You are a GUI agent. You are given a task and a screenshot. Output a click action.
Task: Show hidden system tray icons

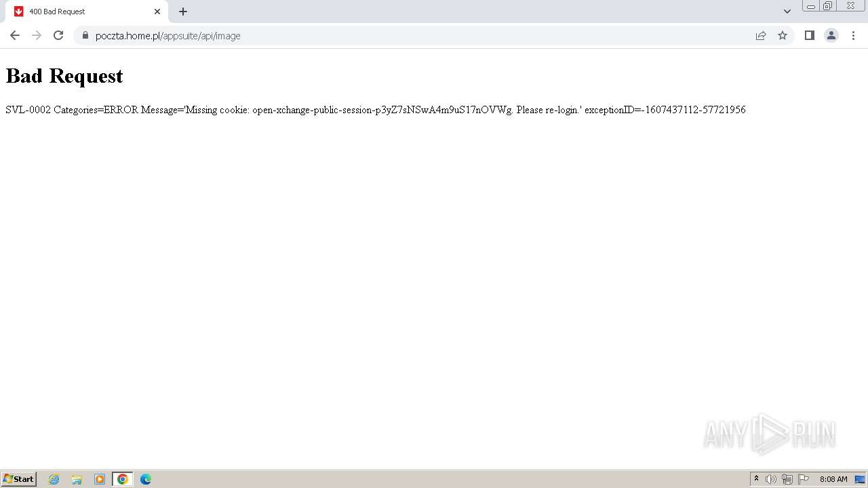point(757,479)
